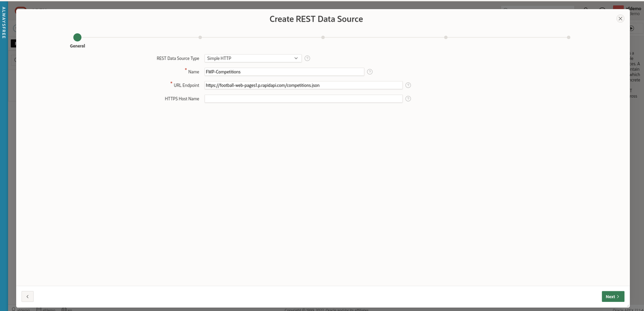Click Next to continue the wizard
The height and width of the screenshot is (311, 644).
pos(612,296)
